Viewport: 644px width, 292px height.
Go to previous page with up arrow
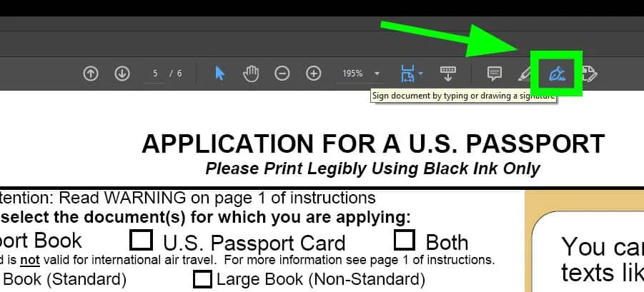90,74
